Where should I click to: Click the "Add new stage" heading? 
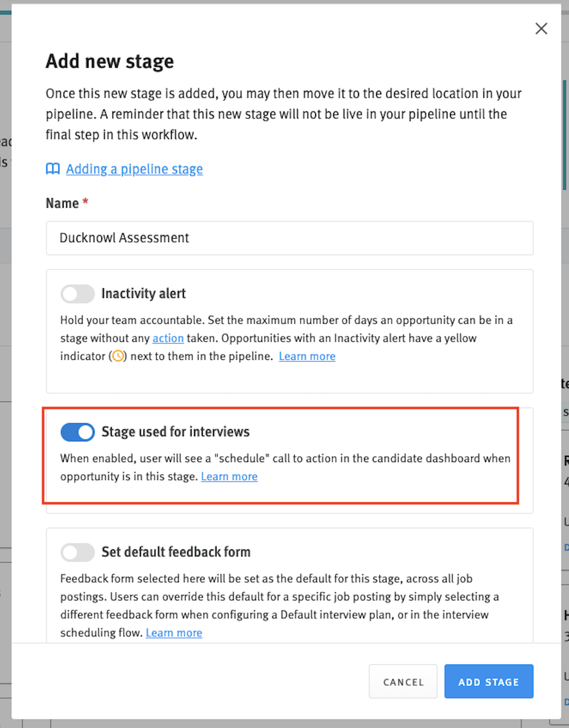tap(110, 61)
